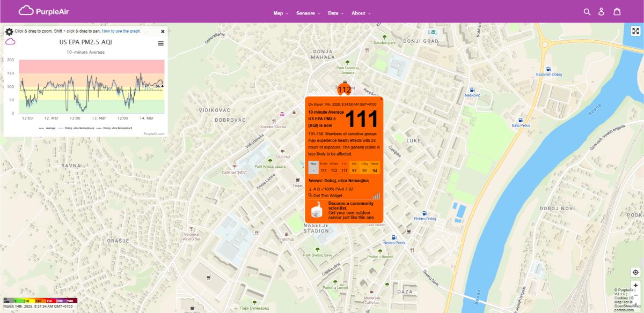This screenshot has height=313, width=644.
Task: Open the Sensors dropdown menu
Action: click(307, 13)
